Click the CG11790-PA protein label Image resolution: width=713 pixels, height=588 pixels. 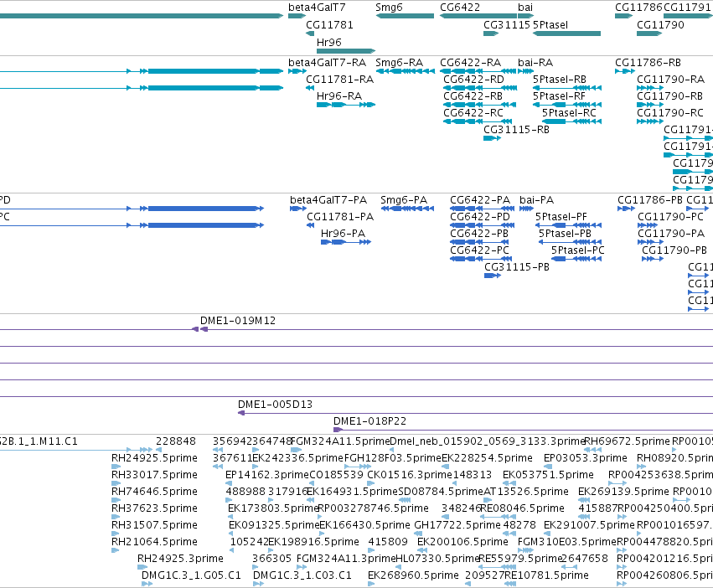671,234
